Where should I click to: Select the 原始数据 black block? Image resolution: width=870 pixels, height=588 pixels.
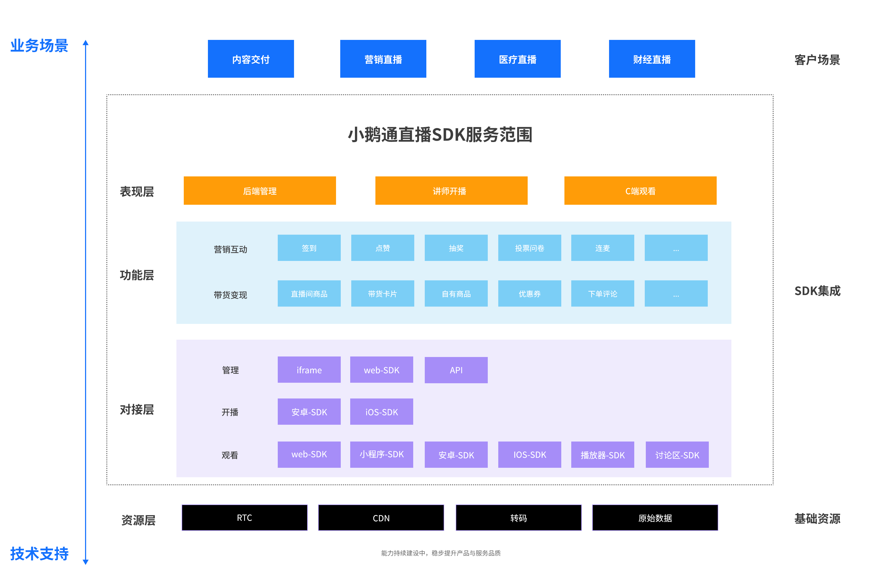(654, 517)
